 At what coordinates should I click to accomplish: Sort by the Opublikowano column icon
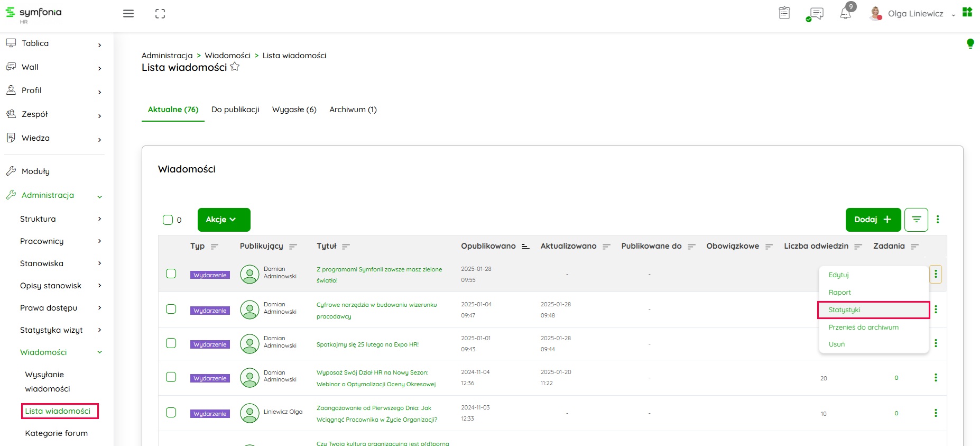(x=525, y=247)
